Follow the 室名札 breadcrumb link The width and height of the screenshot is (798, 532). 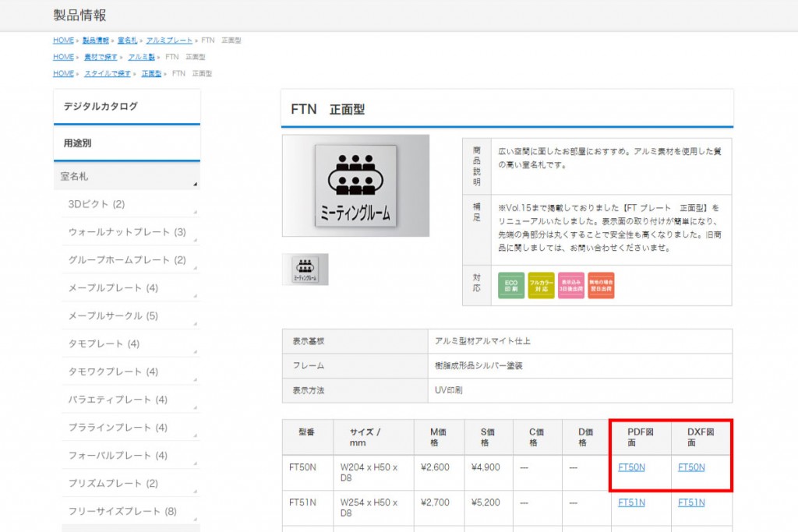127,41
